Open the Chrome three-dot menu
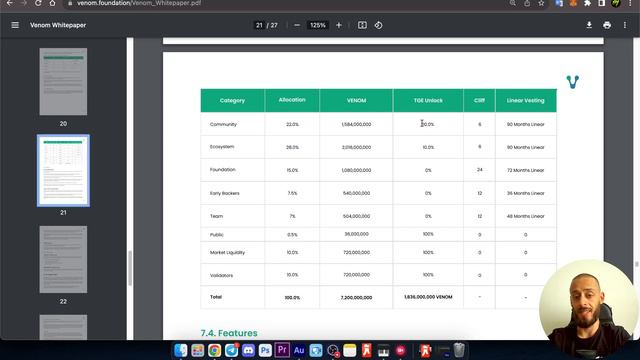Image resolution: width=640 pixels, height=360 pixels. [x=630, y=3]
